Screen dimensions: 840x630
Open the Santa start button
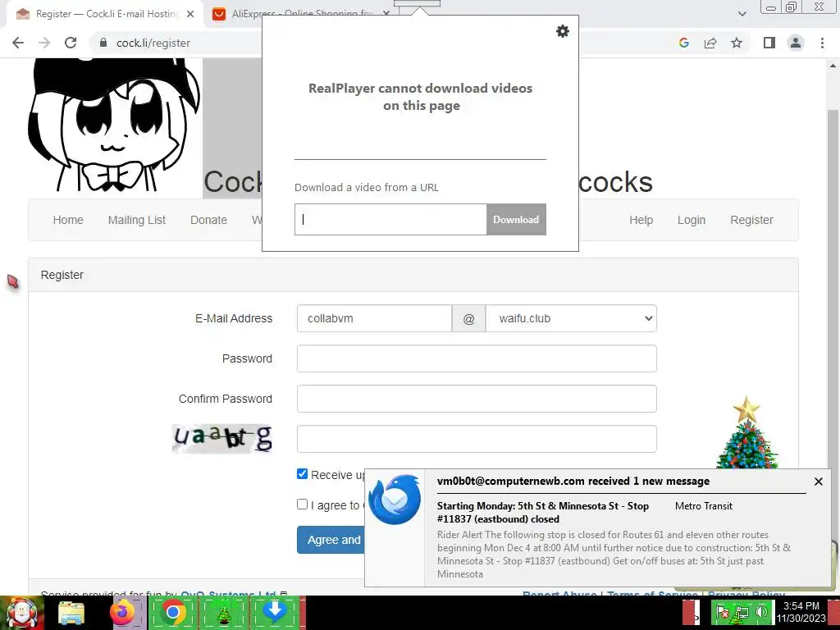pyautogui.click(x=21, y=613)
